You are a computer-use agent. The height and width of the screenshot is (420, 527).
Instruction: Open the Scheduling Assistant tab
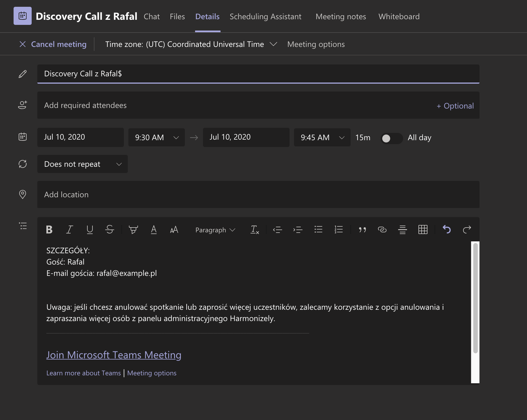(x=265, y=16)
